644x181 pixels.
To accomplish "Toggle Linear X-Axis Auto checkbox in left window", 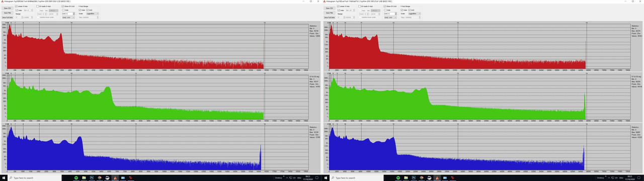I will pyautogui.click(x=17, y=10).
